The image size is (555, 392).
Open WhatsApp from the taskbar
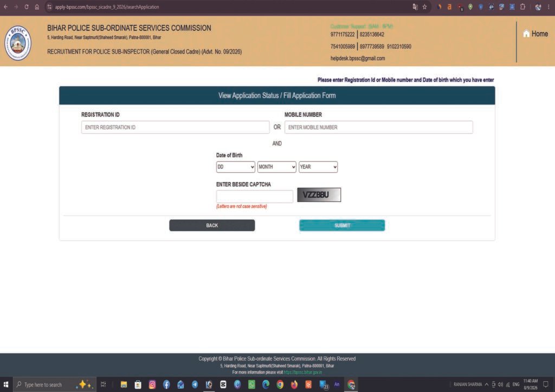click(x=251, y=384)
